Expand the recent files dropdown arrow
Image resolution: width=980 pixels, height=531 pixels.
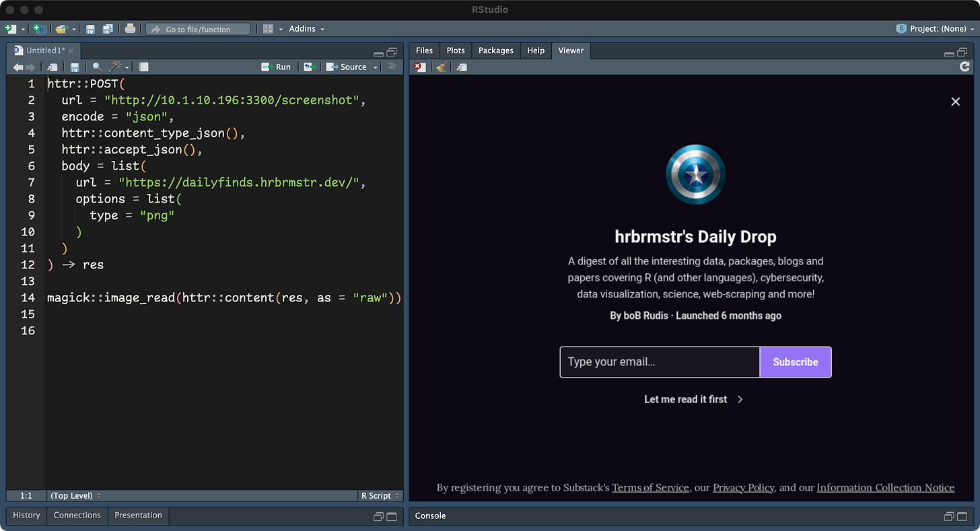74,30
